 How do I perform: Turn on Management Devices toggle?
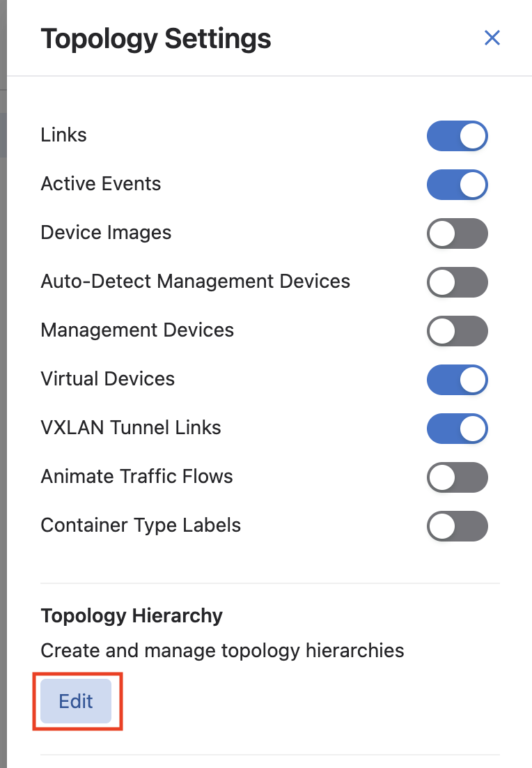click(x=457, y=331)
